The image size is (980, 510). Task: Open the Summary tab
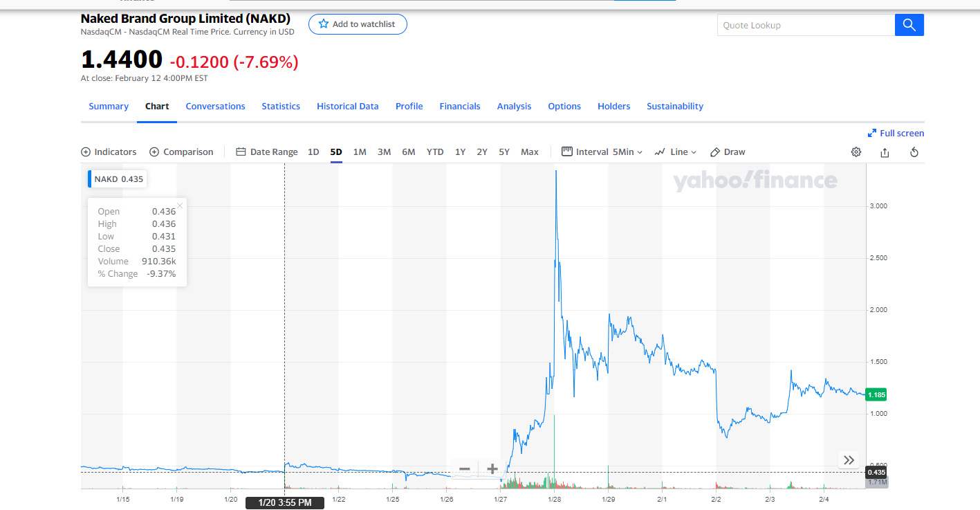point(109,107)
